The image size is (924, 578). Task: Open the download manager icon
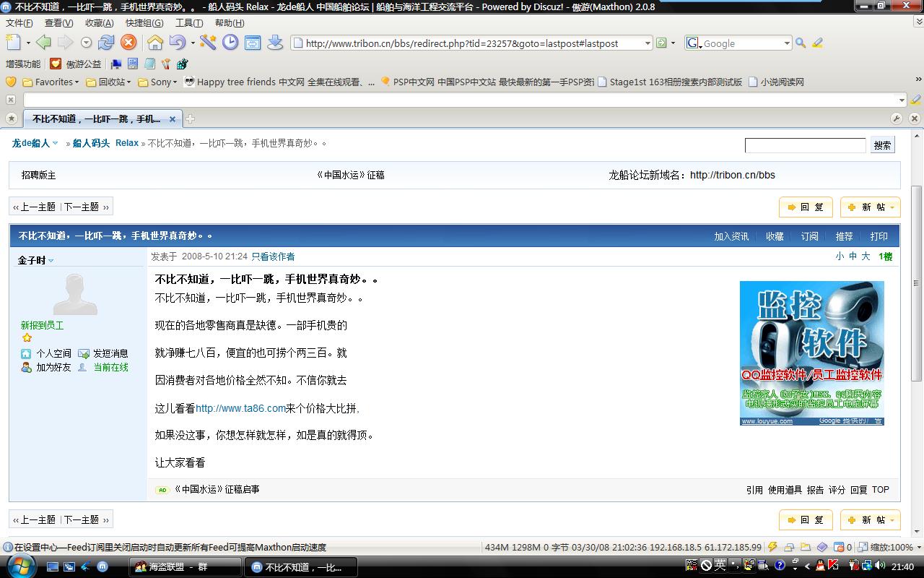pos(275,43)
